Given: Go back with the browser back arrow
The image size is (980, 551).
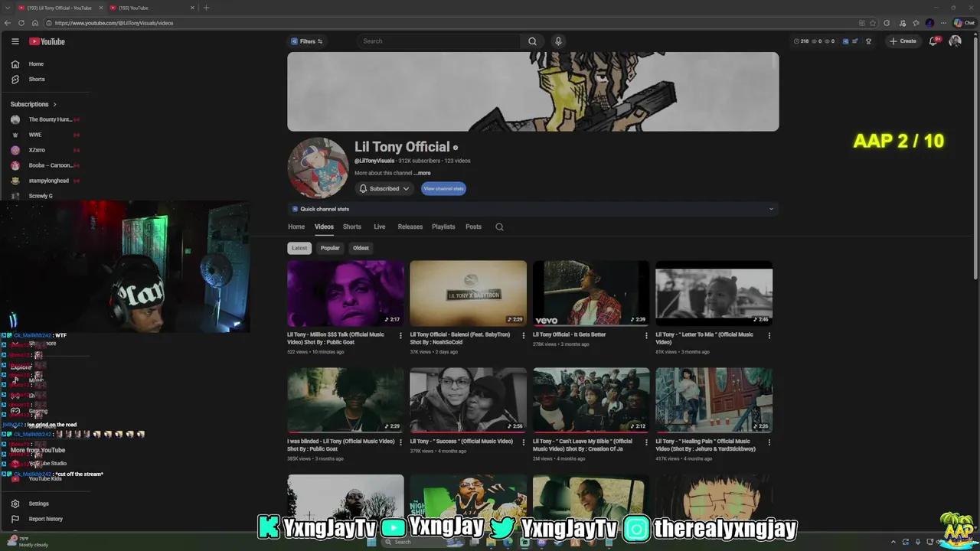Looking at the screenshot, I should coord(7,23).
